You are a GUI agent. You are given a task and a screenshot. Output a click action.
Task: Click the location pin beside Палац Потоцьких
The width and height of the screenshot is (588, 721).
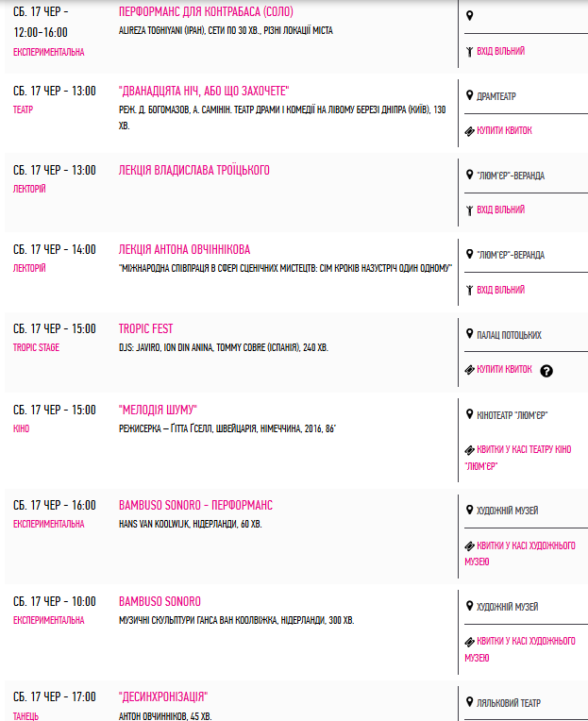point(469,333)
